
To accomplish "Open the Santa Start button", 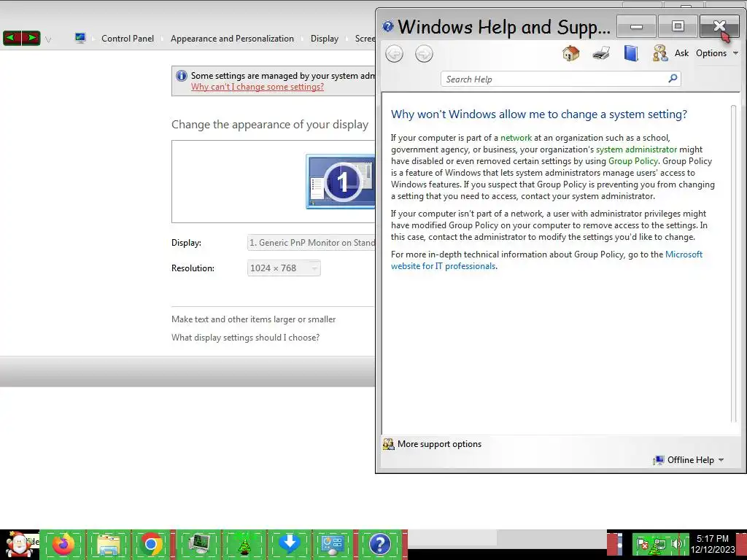I will (19, 545).
